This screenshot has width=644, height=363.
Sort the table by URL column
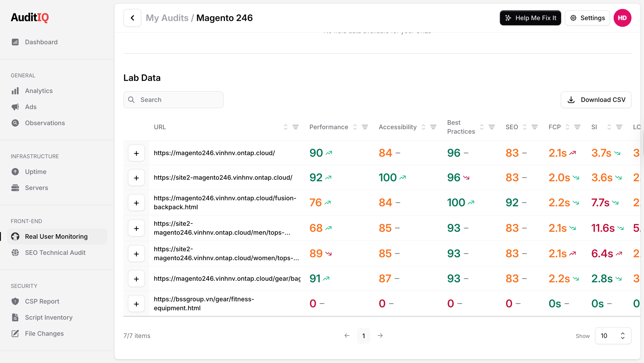click(286, 127)
